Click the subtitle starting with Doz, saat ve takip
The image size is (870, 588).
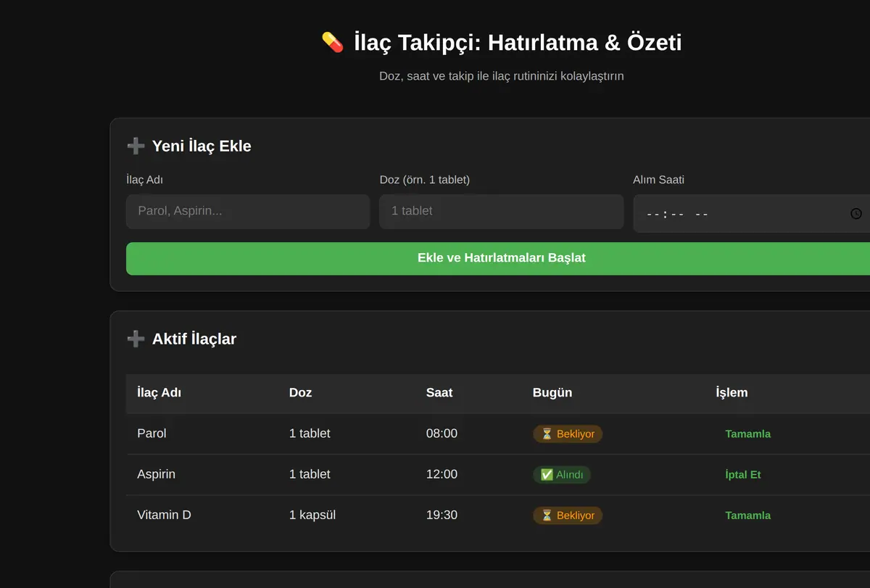pos(502,75)
